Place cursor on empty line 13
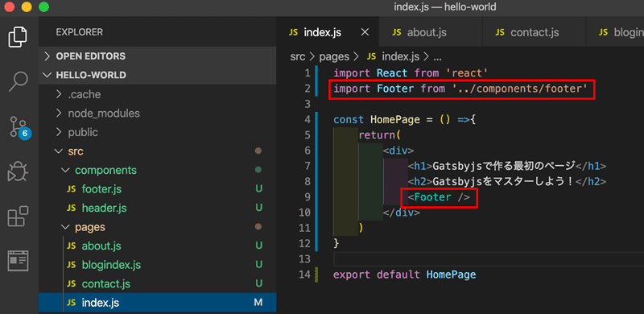 pos(489,259)
